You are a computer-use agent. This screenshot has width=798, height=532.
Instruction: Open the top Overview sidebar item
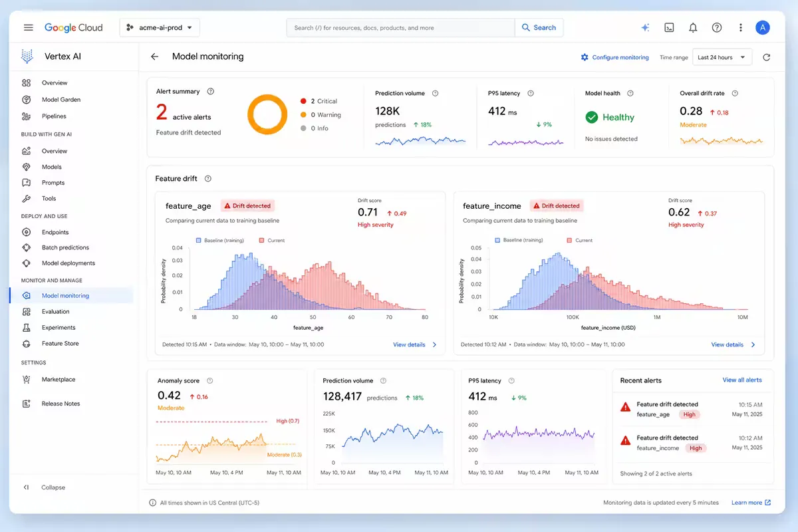(71, 83)
